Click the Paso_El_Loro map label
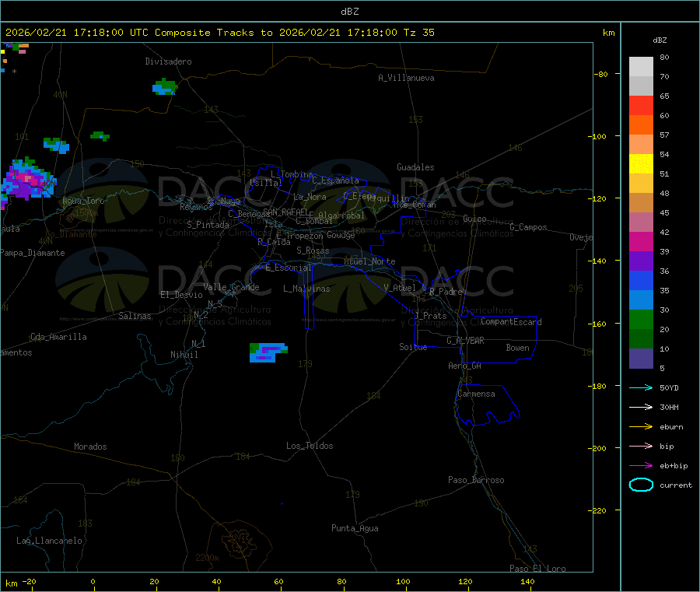The width and height of the screenshot is (700, 592). click(x=538, y=568)
